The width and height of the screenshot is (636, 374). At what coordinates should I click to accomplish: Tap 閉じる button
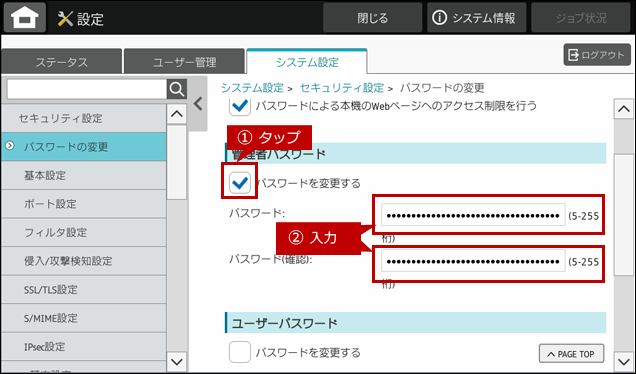[372, 18]
